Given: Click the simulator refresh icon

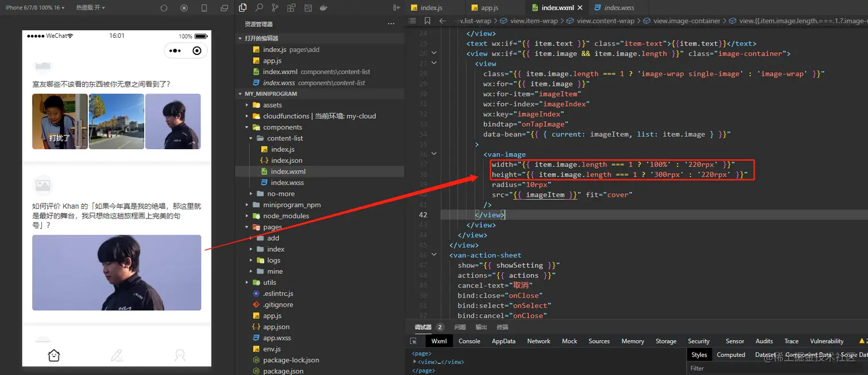Looking at the screenshot, I should [x=164, y=8].
